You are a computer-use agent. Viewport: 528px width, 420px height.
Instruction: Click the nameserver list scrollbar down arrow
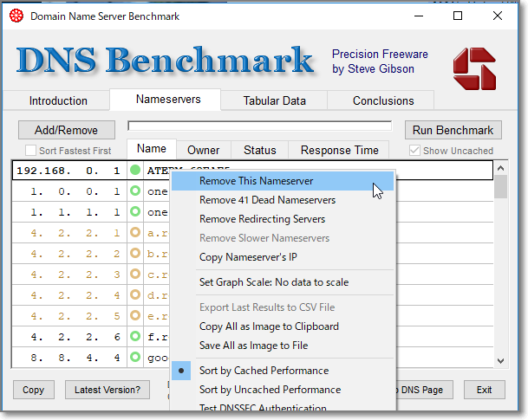tap(500, 361)
